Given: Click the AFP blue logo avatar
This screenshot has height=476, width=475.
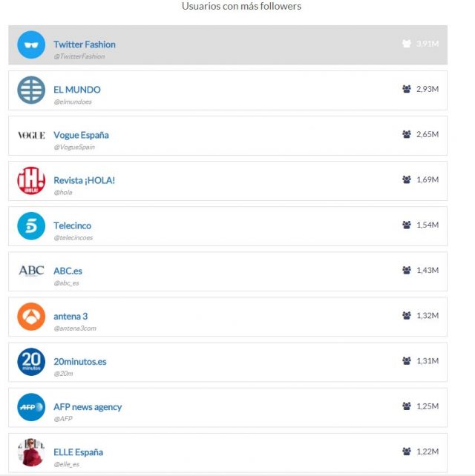Looking at the screenshot, I should (x=31, y=407).
